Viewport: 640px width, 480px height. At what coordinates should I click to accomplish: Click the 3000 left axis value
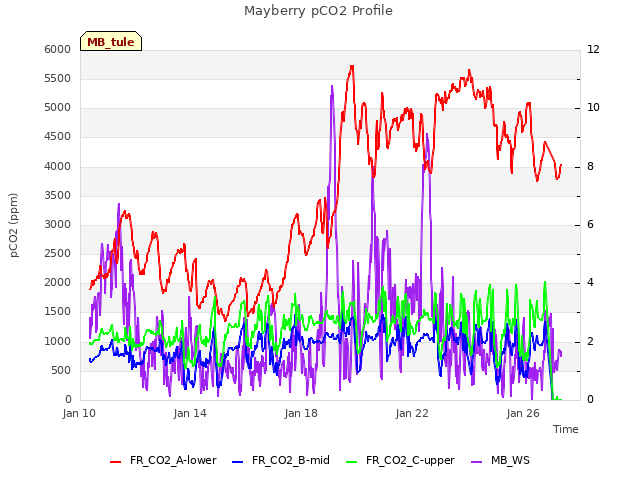point(58,224)
